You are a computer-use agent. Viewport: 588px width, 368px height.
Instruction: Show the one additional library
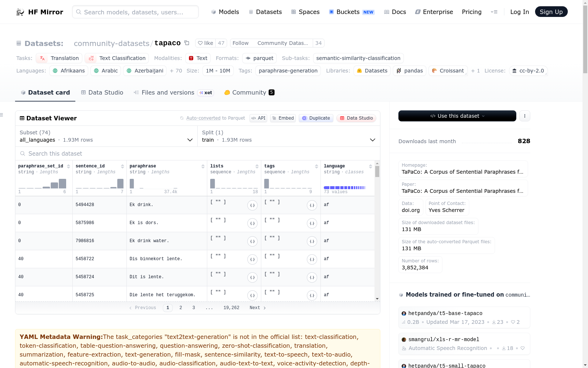(476, 71)
